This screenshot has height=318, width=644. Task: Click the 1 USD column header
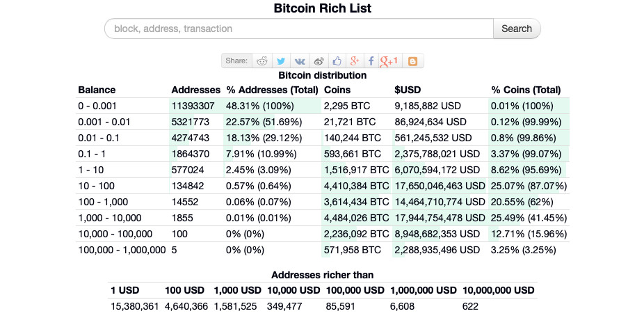click(x=125, y=290)
